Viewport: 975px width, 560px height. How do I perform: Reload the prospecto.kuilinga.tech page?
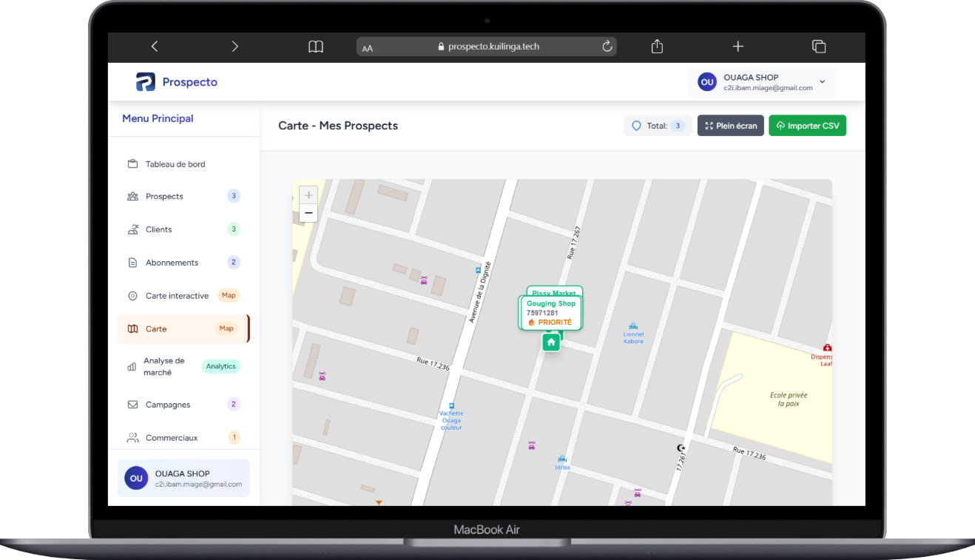point(607,46)
